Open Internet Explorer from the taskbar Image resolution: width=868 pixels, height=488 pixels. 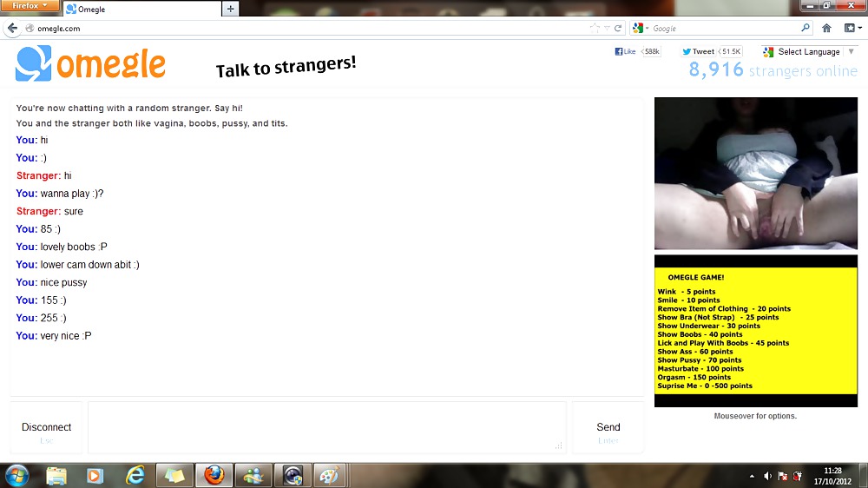(135, 475)
